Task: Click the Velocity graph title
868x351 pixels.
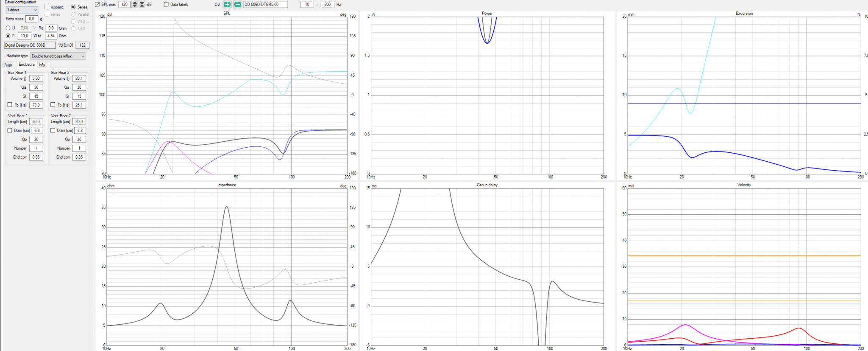Action: tap(744, 185)
